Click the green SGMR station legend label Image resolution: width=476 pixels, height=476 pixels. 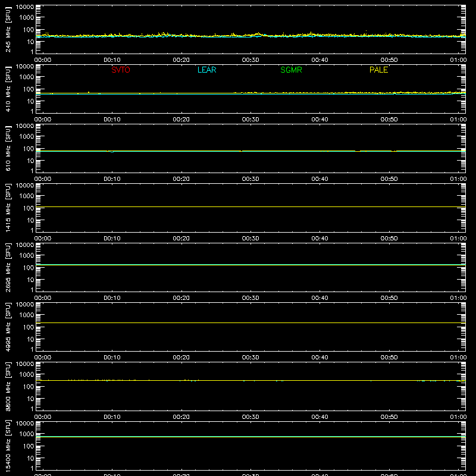point(291,70)
